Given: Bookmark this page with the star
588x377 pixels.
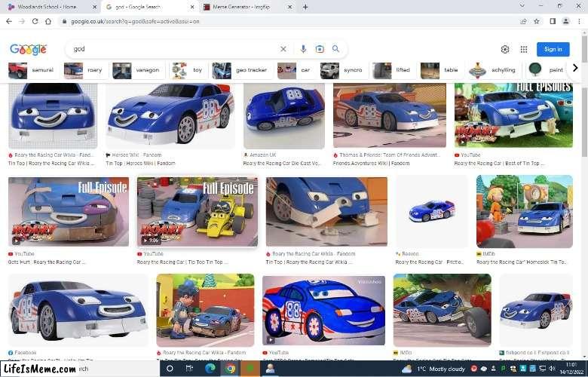Looking at the screenshot, I should 537,21.
